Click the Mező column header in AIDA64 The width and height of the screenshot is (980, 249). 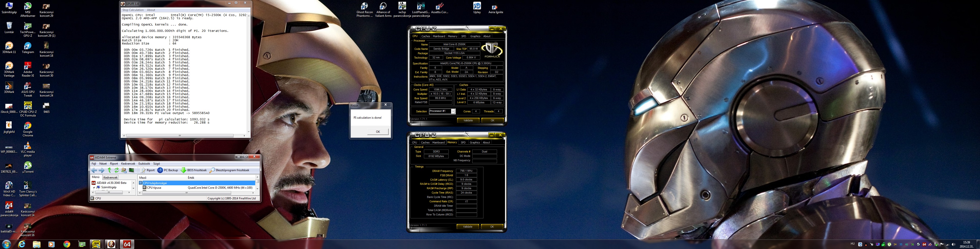pyautogui.click(x=162, y=178)
